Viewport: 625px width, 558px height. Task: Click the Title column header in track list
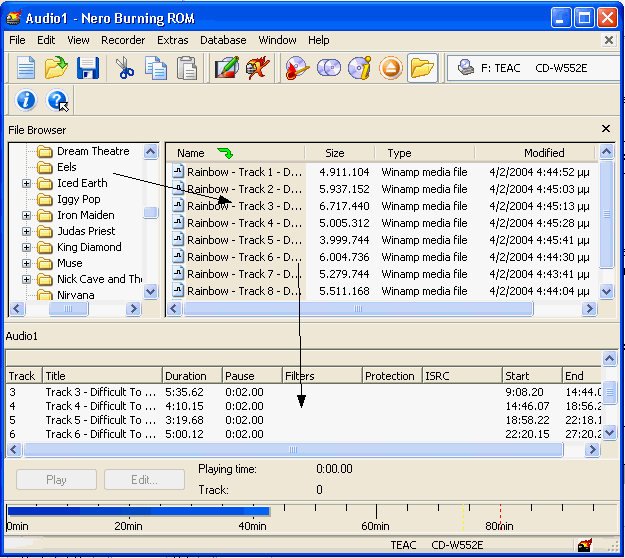click(x=102, y=375)
